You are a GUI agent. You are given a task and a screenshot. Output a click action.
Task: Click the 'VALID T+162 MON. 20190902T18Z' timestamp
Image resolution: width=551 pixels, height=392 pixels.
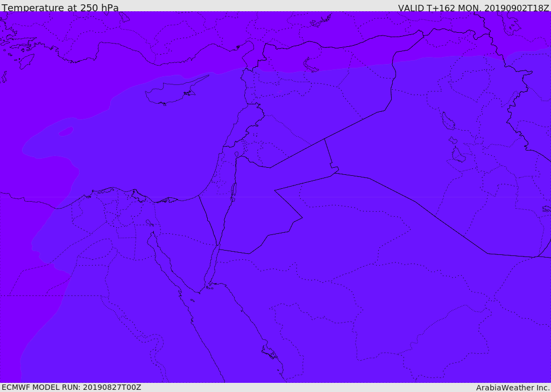[474, 8]
